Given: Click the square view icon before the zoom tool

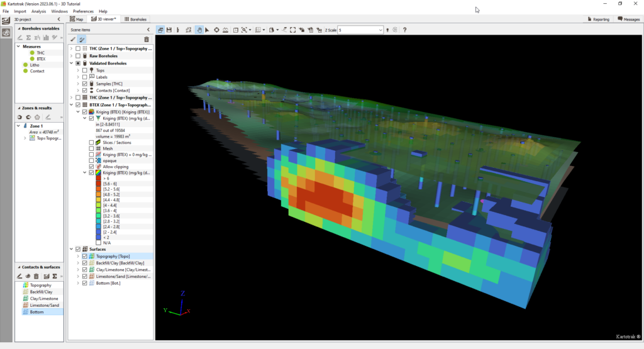Looking at the screenshot, I should tap(236, 30).
